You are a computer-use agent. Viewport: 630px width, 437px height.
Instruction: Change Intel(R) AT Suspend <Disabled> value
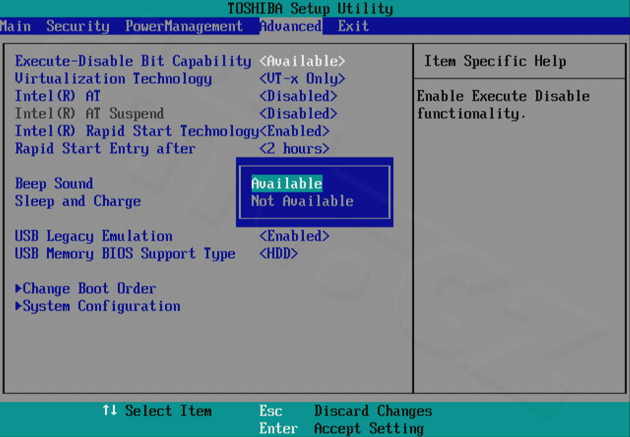298,114
